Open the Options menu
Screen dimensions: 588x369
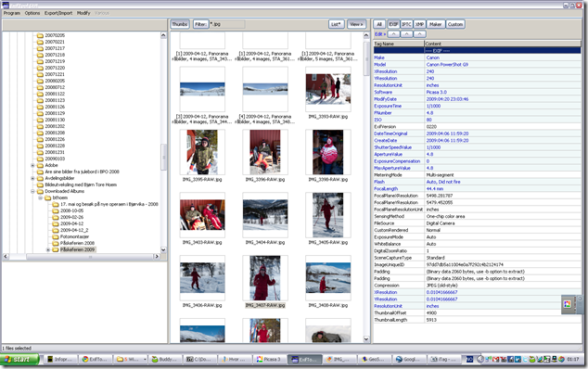[32, 13]
